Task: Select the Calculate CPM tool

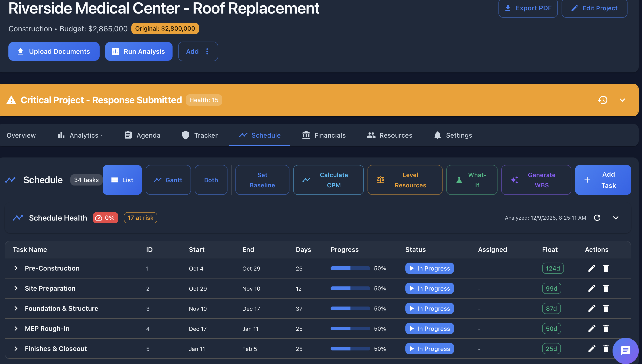Action: pos(328,180)
